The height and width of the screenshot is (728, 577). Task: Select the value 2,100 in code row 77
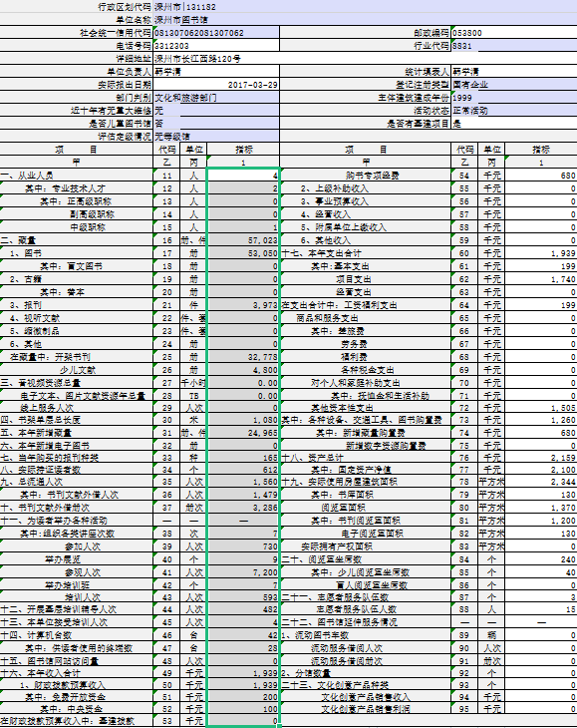[541, 470]
